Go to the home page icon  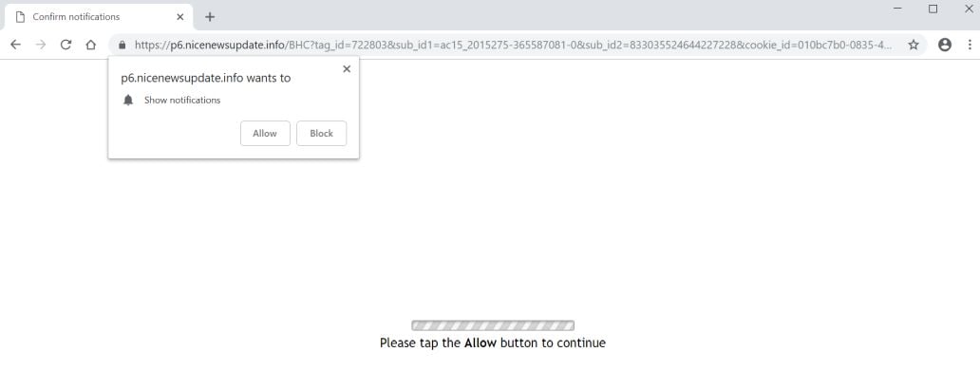point(90,45)
